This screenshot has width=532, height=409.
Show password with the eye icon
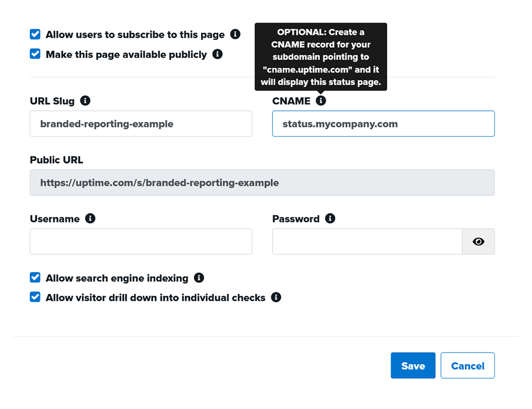tap(478, 242)
